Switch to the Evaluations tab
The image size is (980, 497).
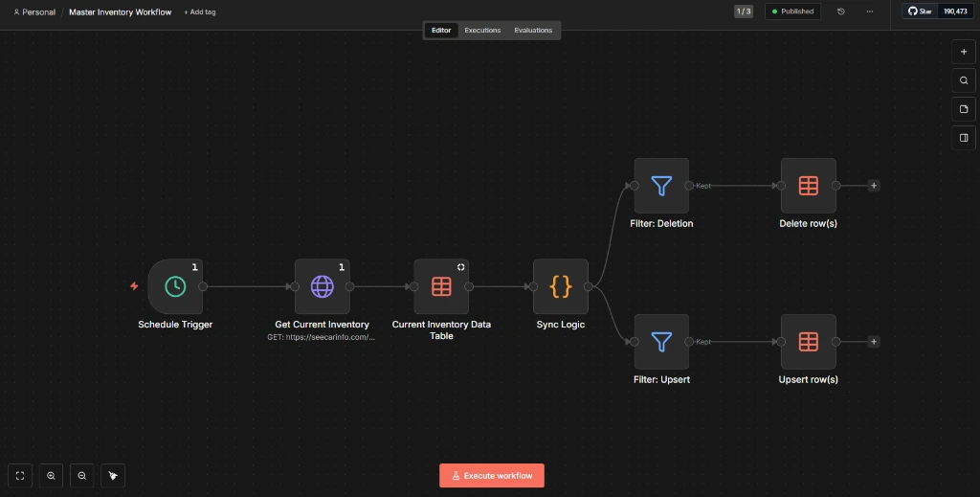click(x=533, y=30)
